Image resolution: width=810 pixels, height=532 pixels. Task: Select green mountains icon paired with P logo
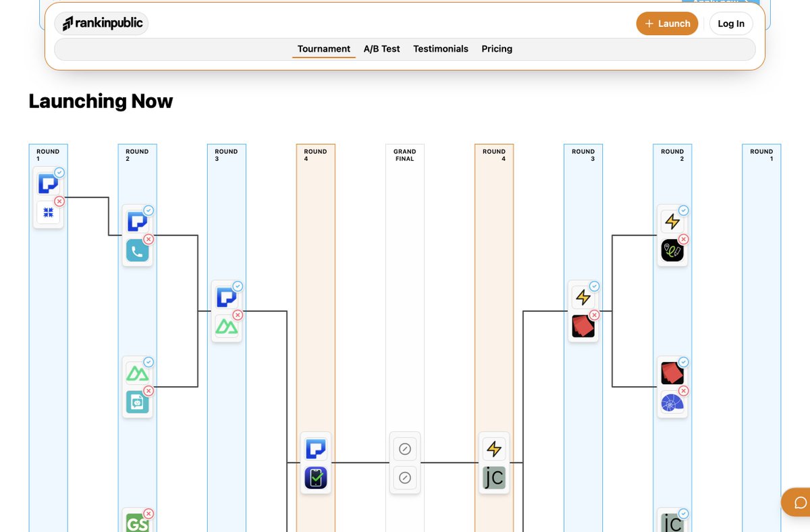[x=226, y=327]
